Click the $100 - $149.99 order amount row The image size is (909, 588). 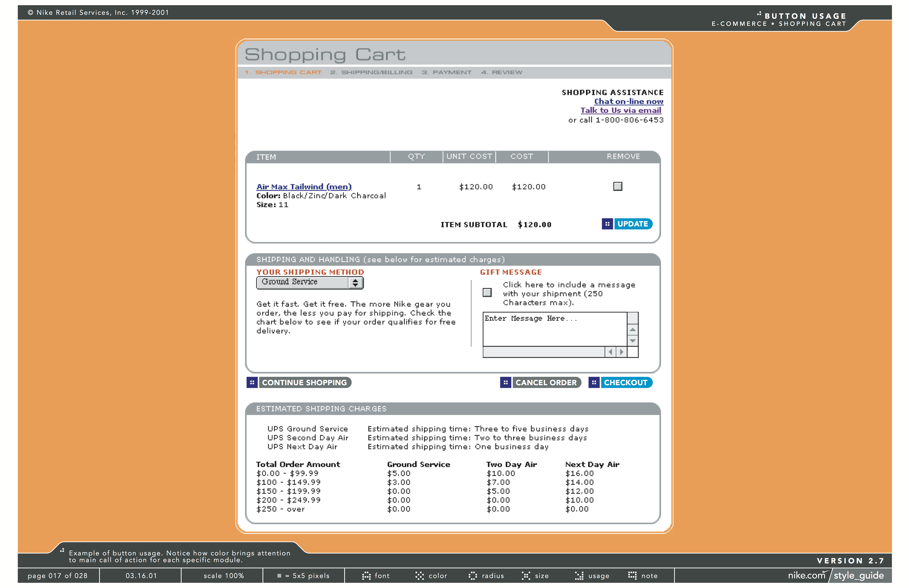point(288,482)
